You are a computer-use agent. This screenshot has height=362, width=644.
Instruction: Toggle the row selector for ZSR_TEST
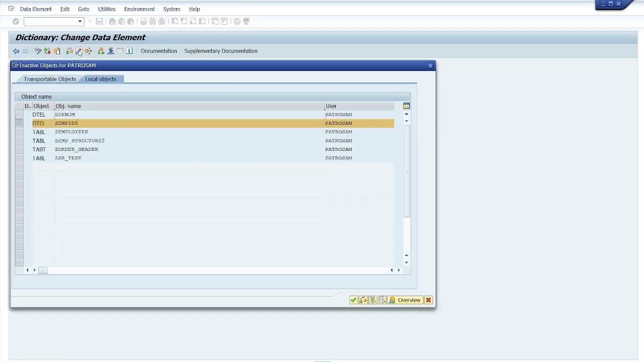pyautogui.click(x=19, y=158)
